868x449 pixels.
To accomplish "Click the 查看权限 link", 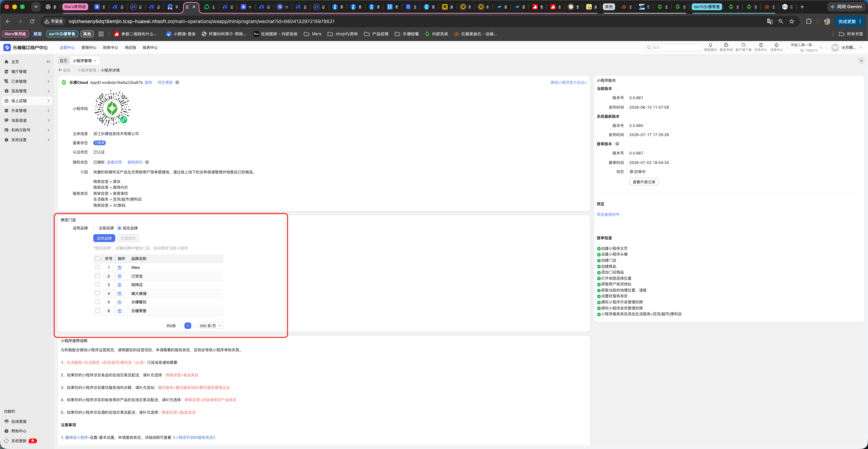I will [x=115, y=162].
